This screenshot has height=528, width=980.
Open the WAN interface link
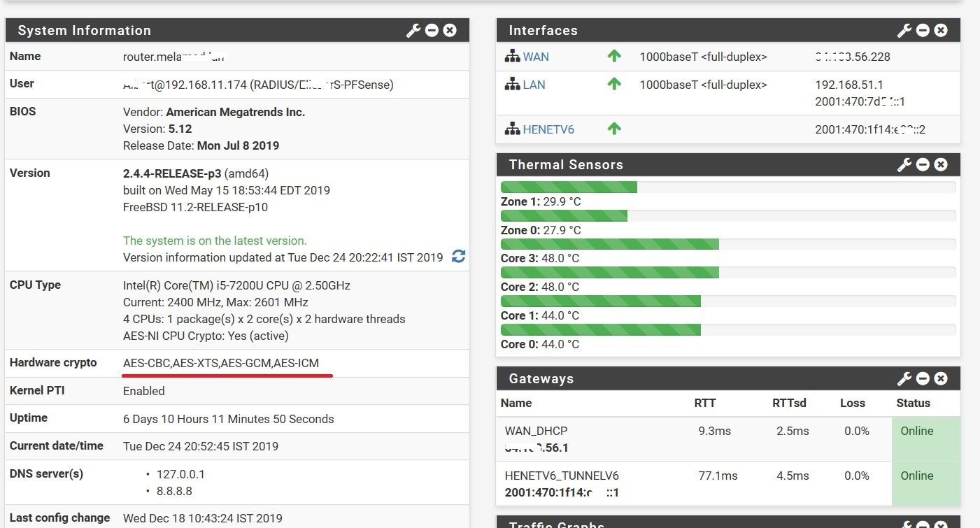tap(536, 57)
